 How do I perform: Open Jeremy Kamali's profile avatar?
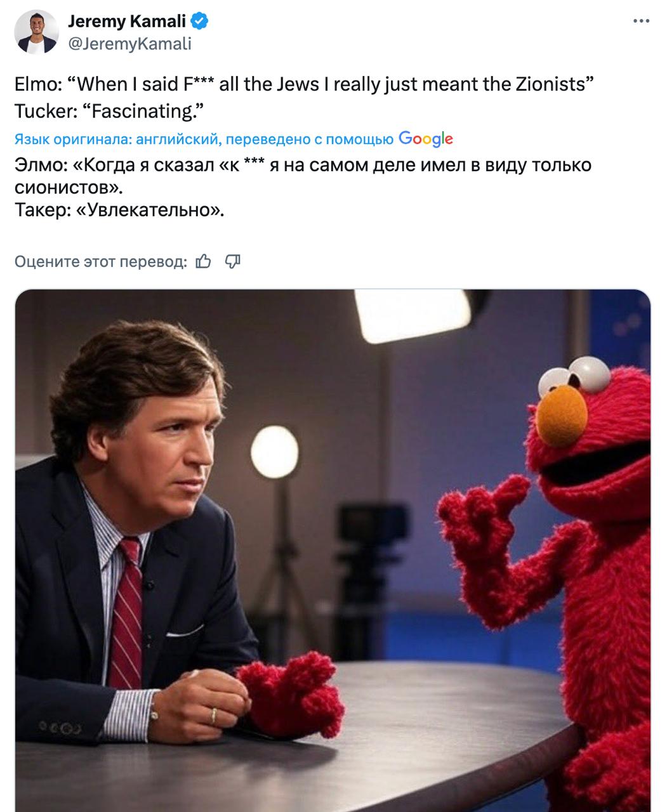(x=37, y=32)
